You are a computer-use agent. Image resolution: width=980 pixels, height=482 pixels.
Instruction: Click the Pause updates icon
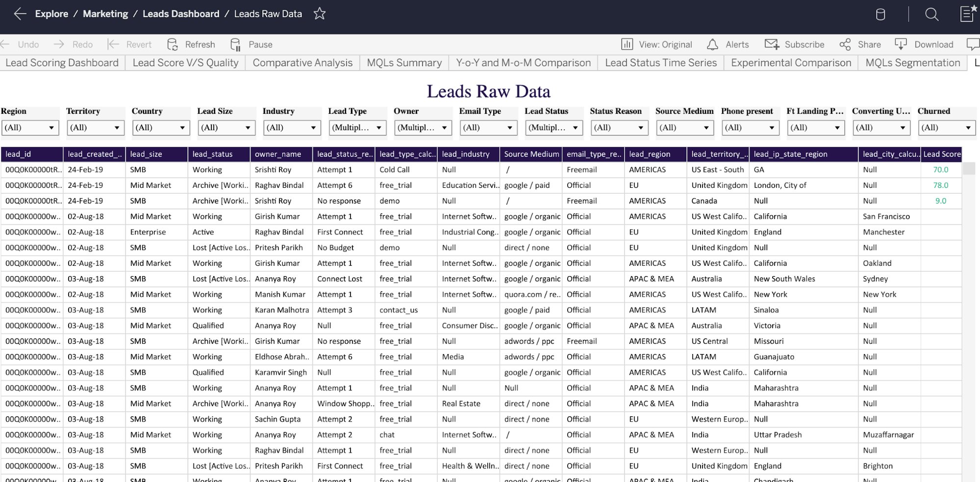(236, 45)
